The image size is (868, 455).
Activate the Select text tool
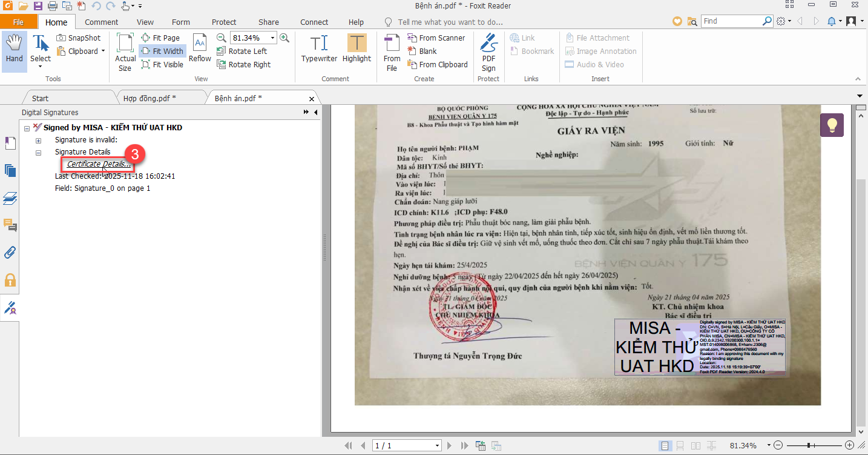click(41, 51)
